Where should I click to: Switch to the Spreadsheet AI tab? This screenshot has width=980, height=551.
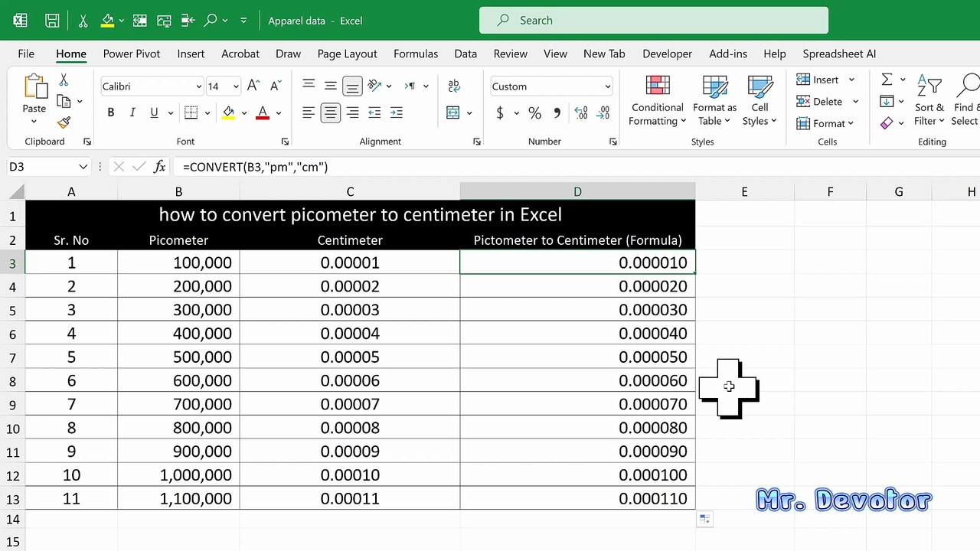(839, 54)
